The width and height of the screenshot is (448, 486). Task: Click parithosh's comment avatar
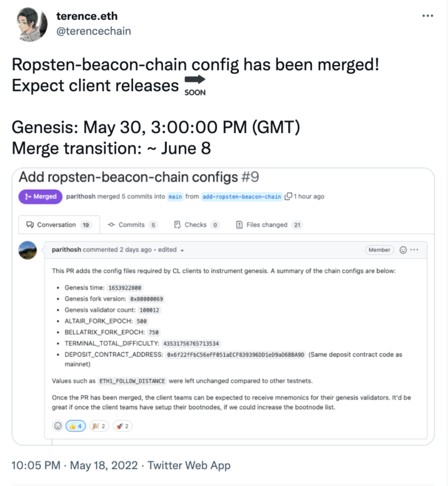point(28,250)
